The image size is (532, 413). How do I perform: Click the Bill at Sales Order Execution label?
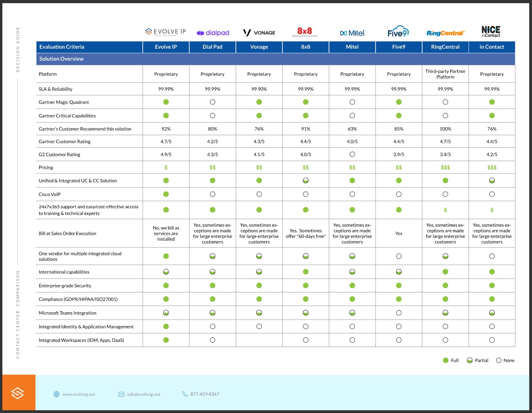[x=68, y=234]
